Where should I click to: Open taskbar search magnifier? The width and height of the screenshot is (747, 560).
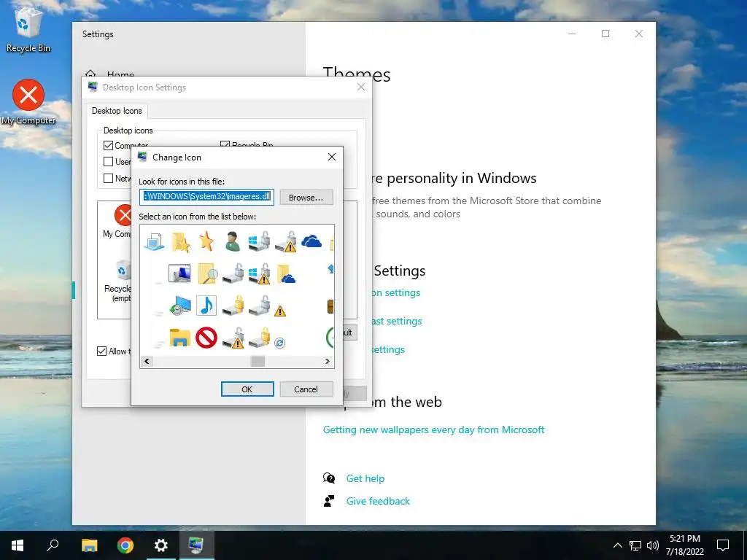53,545
